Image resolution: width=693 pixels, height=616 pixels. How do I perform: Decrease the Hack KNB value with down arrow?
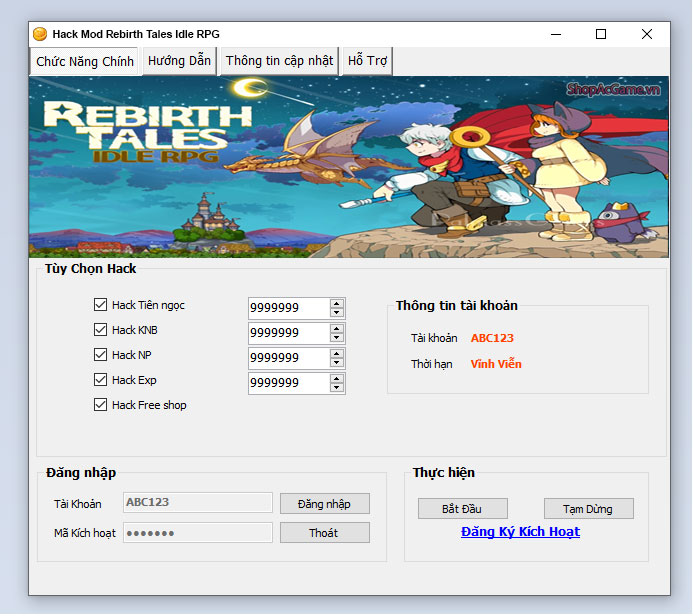(337, 338)
